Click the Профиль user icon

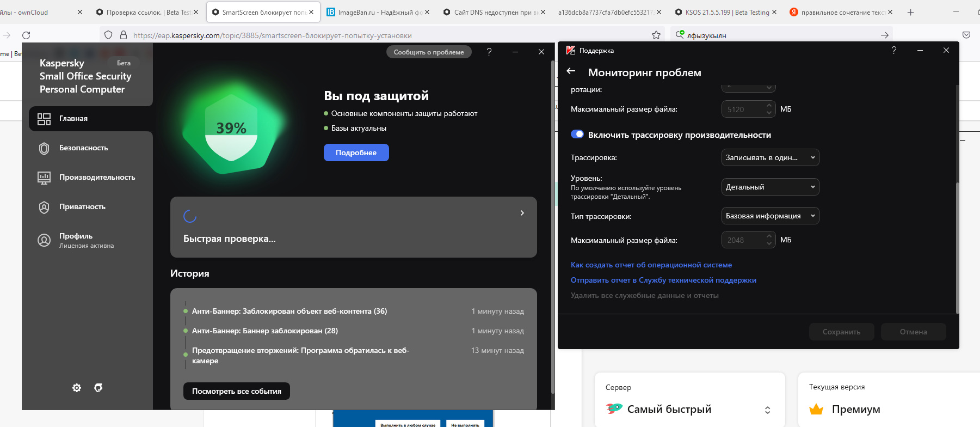44,240
